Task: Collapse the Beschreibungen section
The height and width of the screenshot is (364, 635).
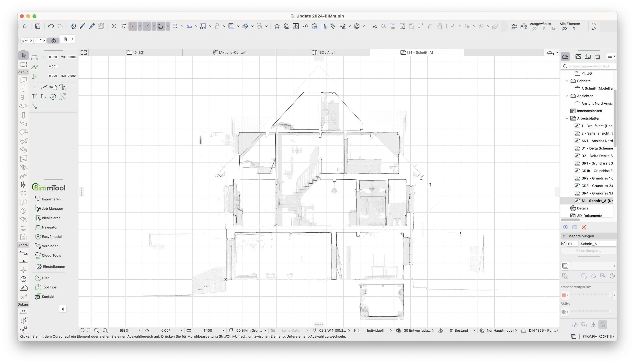Action: pos(564,236)
